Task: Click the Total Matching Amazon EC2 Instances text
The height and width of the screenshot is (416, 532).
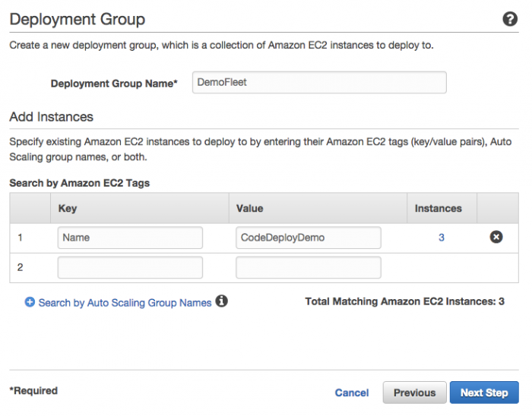Action: coord(404,301)
